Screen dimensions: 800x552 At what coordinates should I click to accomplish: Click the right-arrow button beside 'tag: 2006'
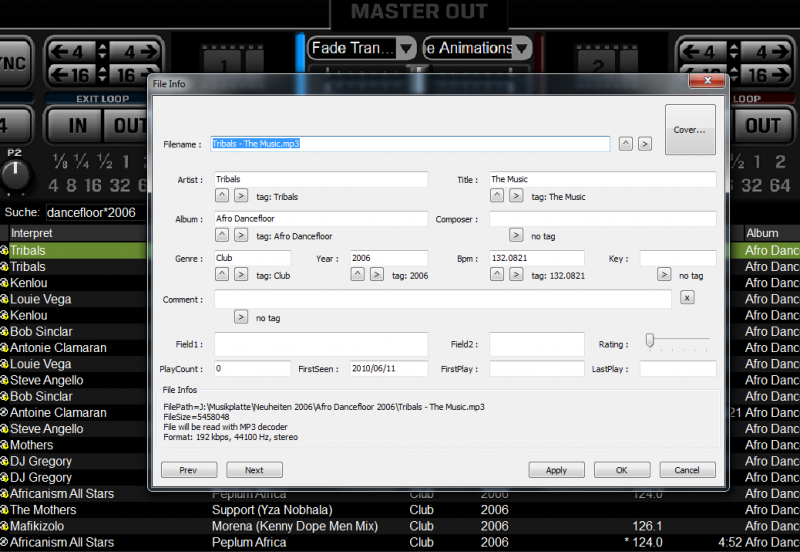(377, 275)
